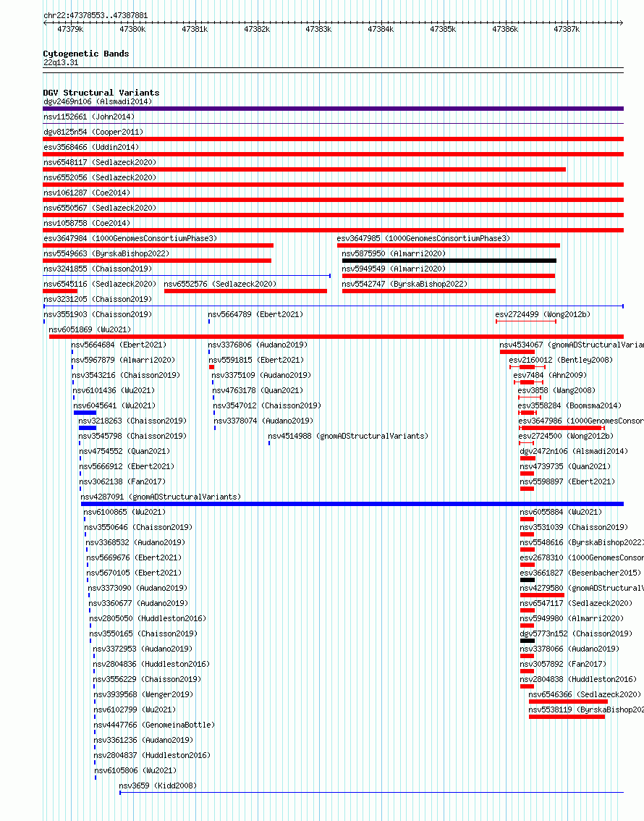Screen dimensions: 644x821
Task: Click esv3647984 (1000GenomesConsortiumPhase3) label
Action: [130, 238]
